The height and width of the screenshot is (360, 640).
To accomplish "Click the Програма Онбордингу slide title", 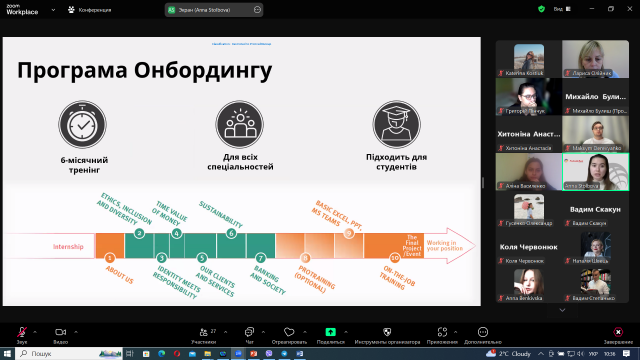I will click(144, 70).
